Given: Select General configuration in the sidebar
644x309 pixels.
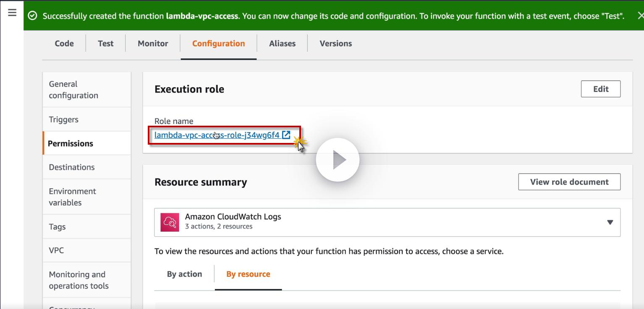Looking at the screenshot, I should (73, 90).
